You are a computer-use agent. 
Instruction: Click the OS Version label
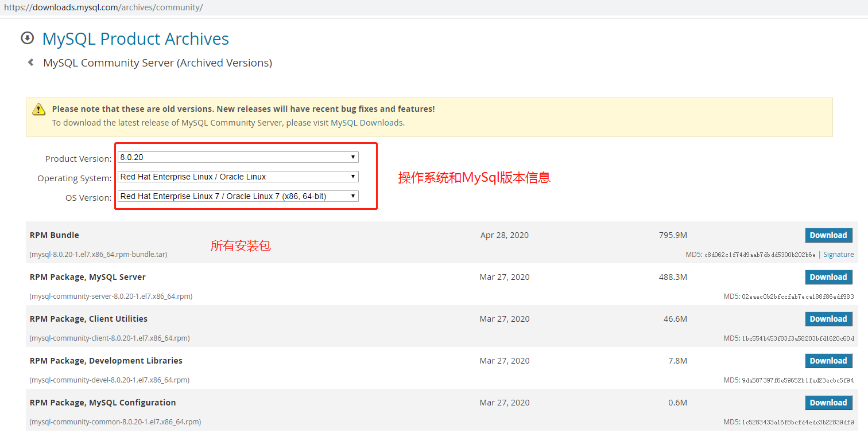[88, 198]
